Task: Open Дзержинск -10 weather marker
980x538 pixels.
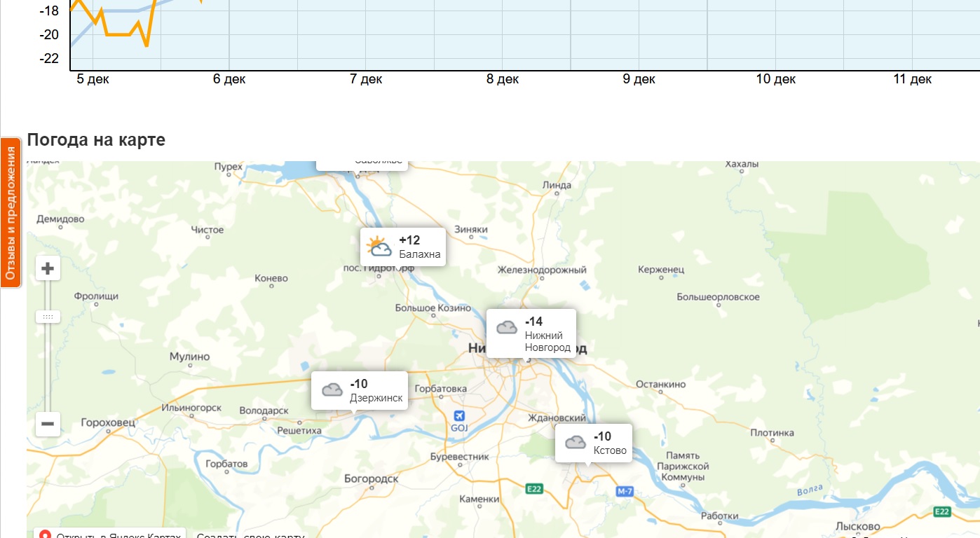Action: (x=360, y=390)
